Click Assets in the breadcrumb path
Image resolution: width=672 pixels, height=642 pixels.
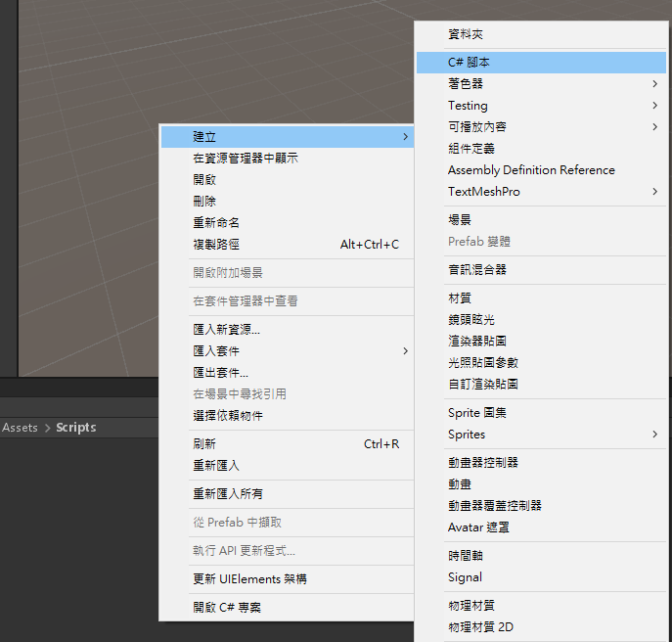[20, 428]
